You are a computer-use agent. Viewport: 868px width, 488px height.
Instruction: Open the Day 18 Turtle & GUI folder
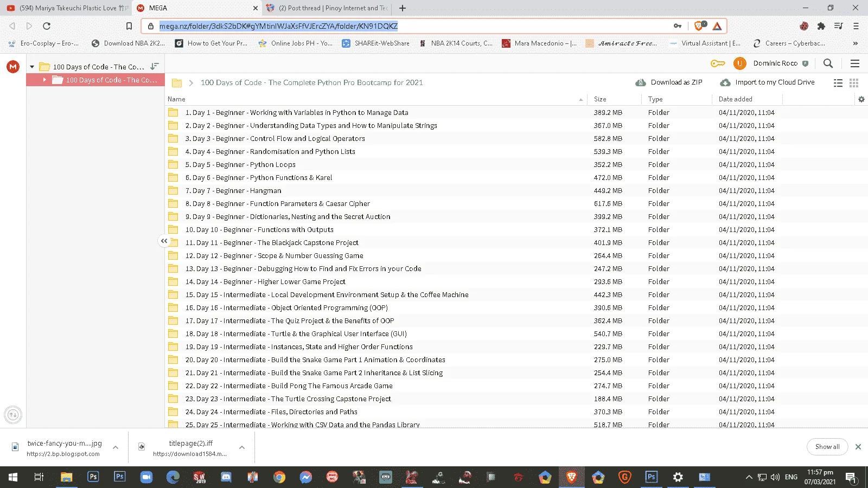point(296,334)
